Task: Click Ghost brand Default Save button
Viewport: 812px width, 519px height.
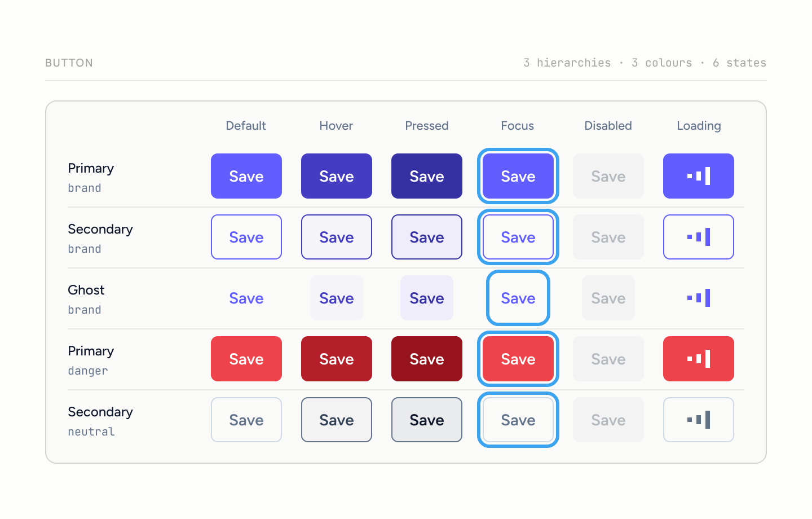Action: [246, 298]
